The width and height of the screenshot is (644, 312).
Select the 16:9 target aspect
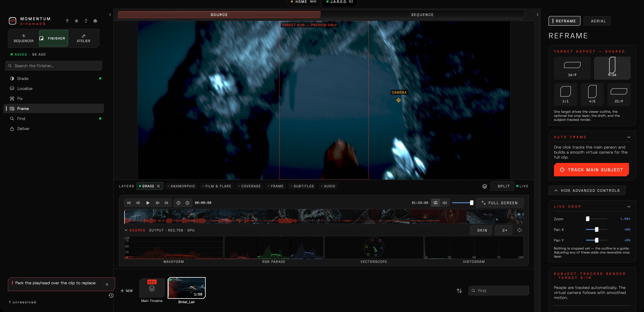pos(572,68)
